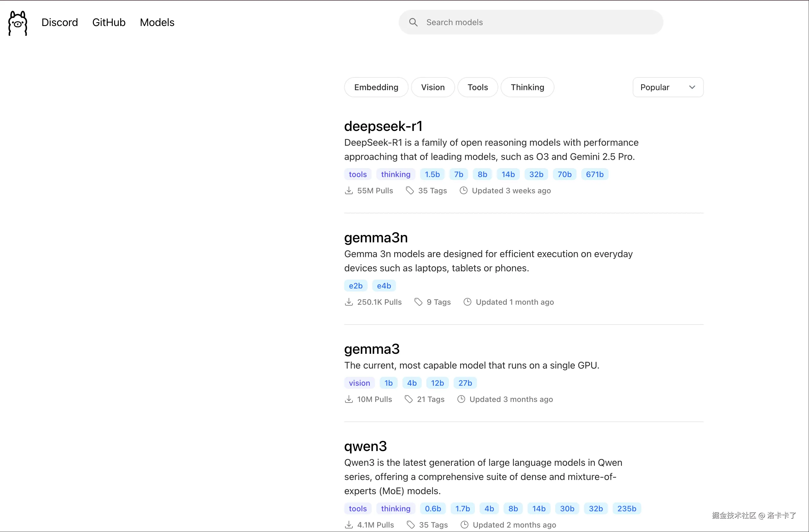The width and height of the screenshot is (809, 532).
Task: Click the tag icon next to 35 Tags for deepseek-r1
Action: (x=410, y=191)
